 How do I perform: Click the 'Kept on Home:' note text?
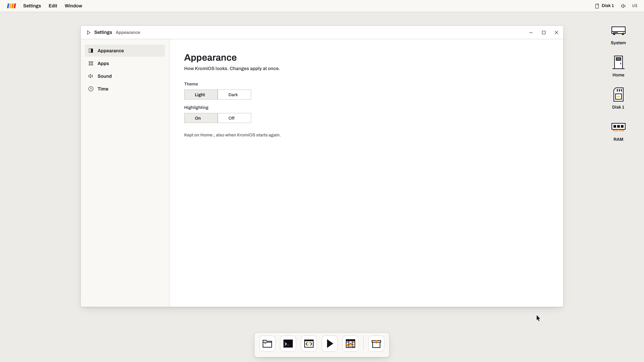[232, 135]
